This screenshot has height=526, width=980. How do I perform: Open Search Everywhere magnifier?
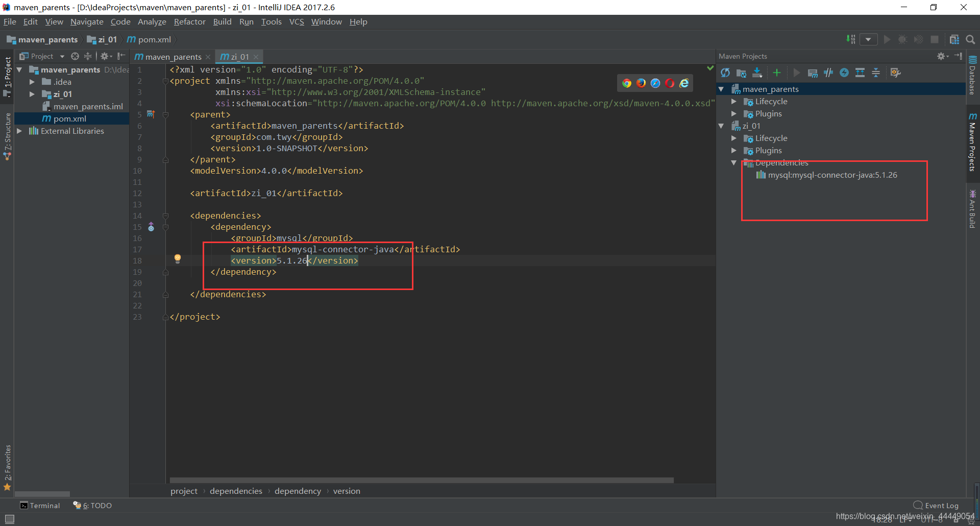[x=970, y=39]
